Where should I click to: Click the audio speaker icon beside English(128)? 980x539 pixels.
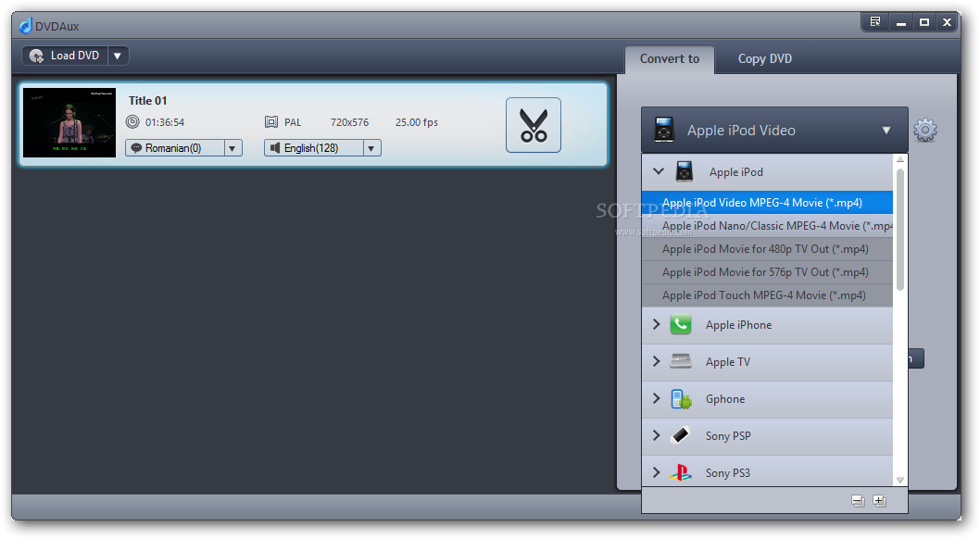[275, 148]
